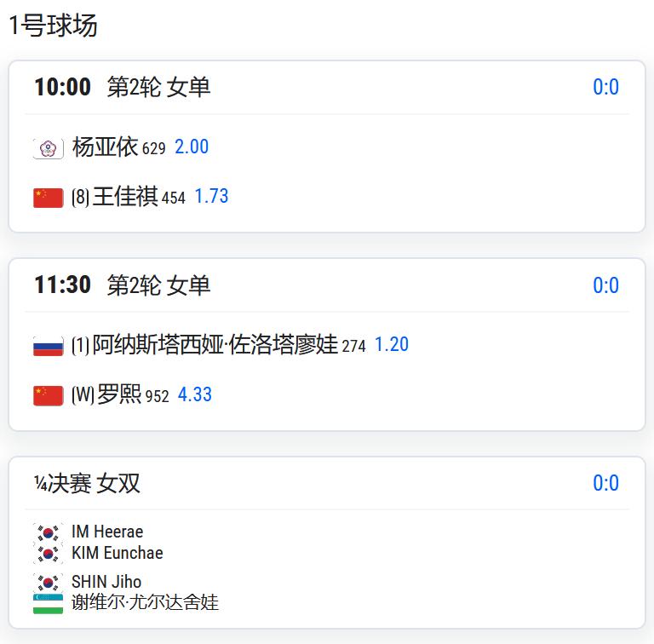Click China flag next to 罗熙
Screen dimensions: 654x644
click(x=49, y=395)
